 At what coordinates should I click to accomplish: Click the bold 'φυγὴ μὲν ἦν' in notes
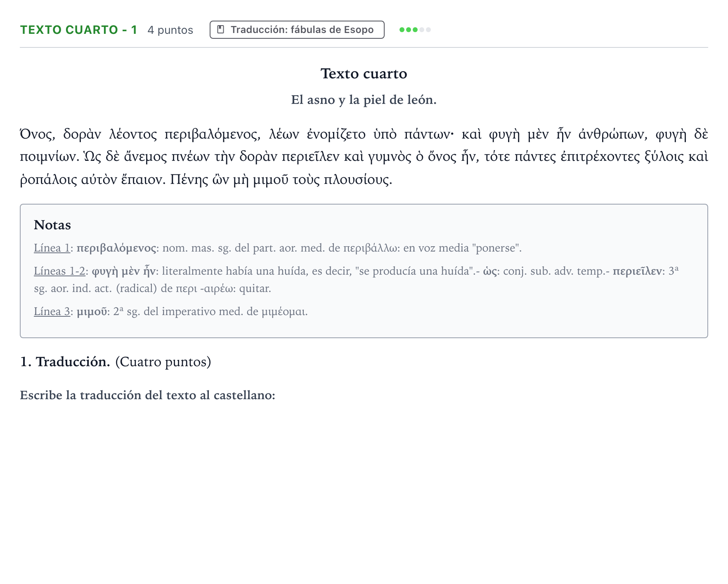coord(124,271)
